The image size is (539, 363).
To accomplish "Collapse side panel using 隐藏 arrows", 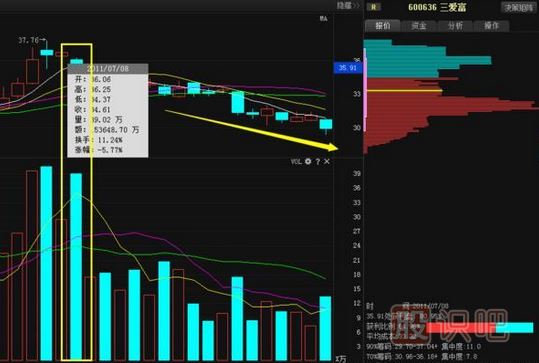I will click(x=348, y=6).
